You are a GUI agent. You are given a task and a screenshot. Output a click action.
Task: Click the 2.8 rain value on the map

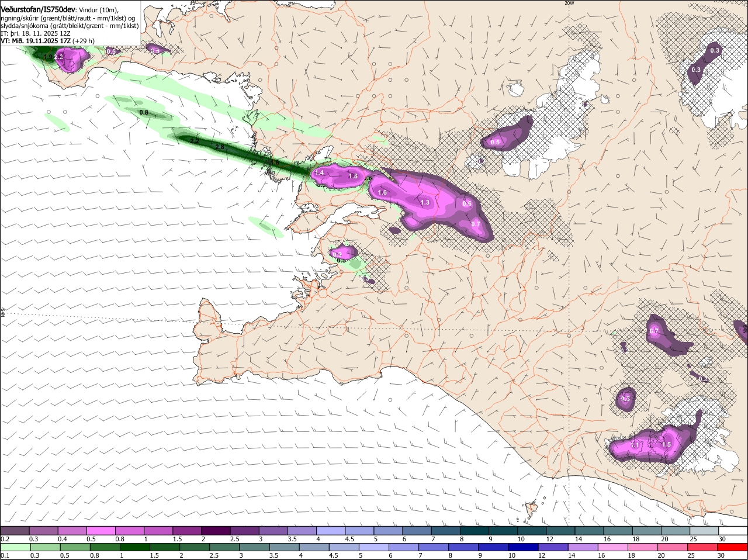(220, 147)
